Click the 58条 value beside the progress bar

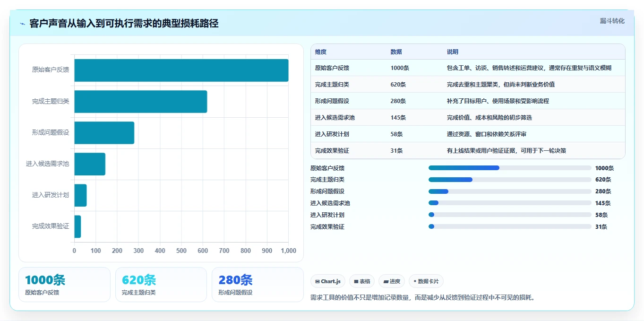point(601,215)
